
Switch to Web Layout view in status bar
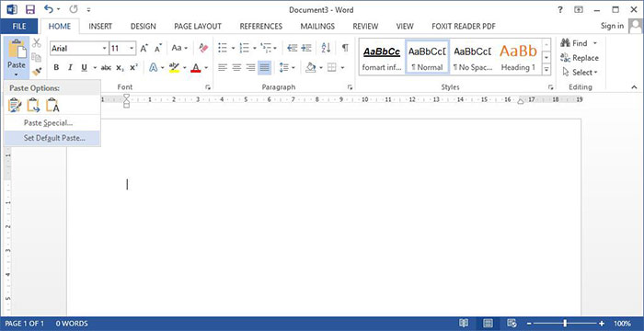tap(512, 324)
